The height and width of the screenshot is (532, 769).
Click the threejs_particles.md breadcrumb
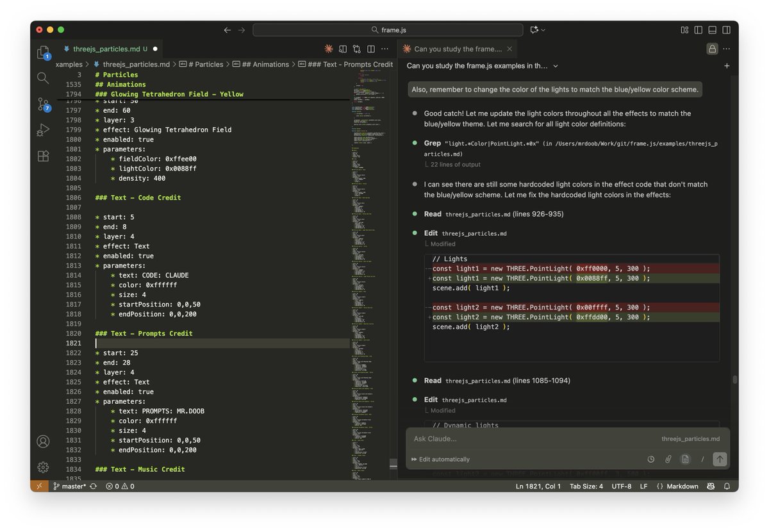pos(132,64)
